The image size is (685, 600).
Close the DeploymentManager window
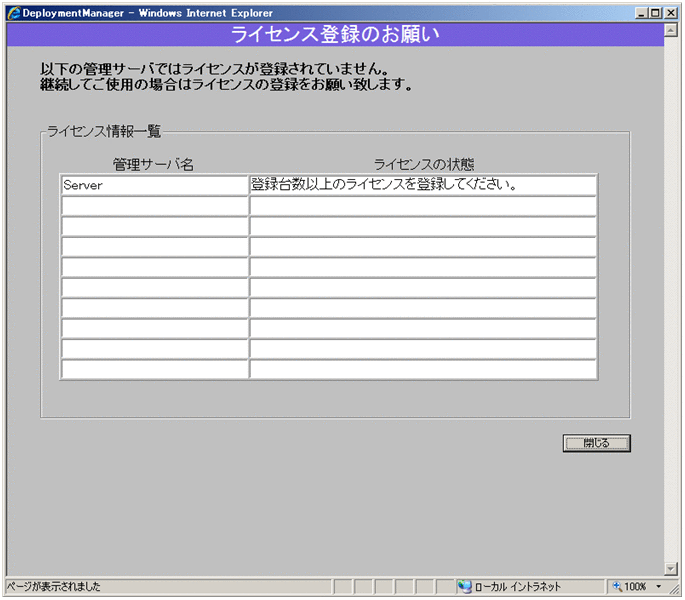coord(671,13)
